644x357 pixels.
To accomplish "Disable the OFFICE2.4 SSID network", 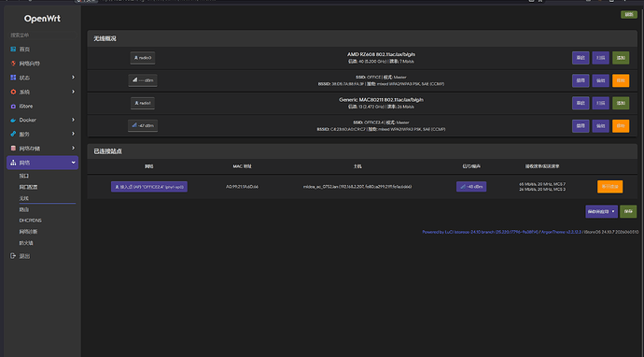I will tap(581, 126).
